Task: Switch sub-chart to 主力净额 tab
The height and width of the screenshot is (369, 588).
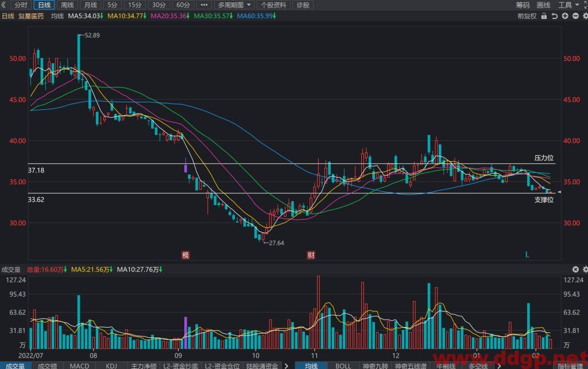Action: [144, 366]
